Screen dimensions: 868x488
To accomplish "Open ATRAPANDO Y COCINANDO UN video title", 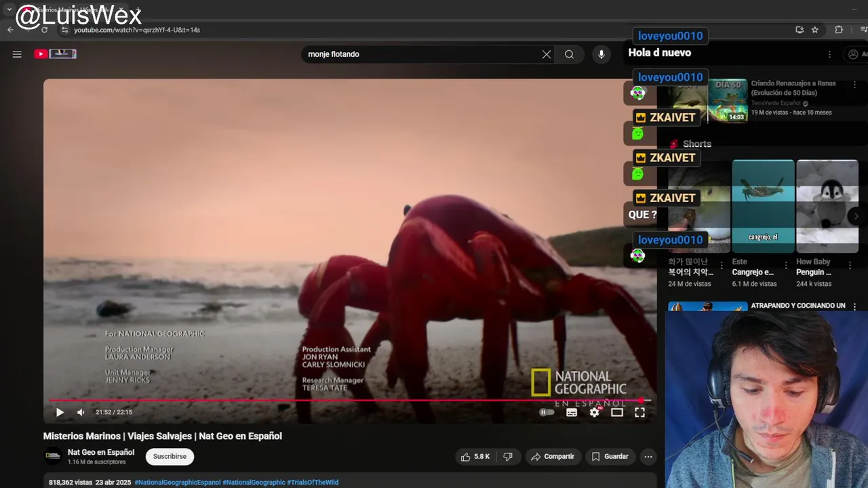I will (x=798, y=306).
